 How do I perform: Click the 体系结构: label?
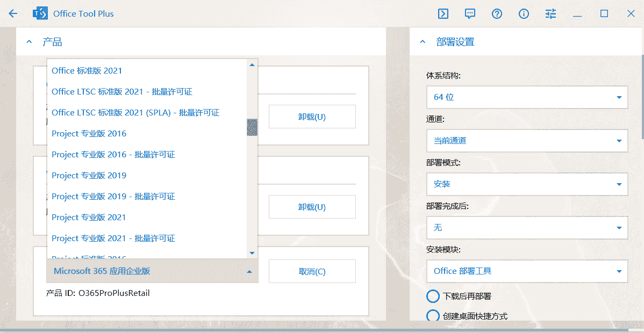point(443,76)
